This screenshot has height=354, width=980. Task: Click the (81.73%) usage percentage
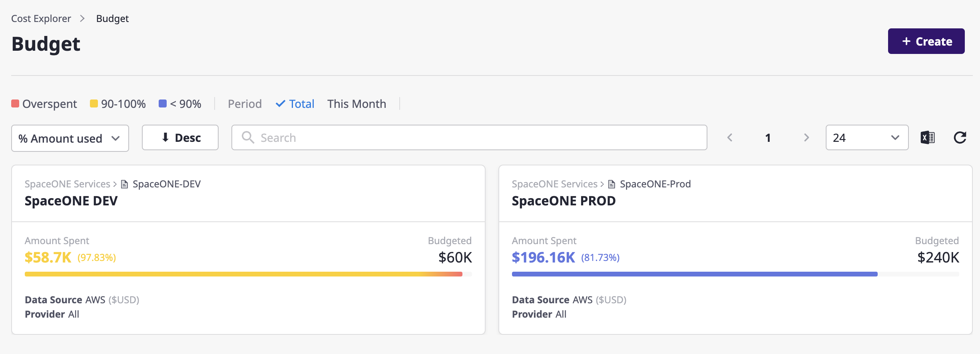pyautogui.click(x=600, y=258)
